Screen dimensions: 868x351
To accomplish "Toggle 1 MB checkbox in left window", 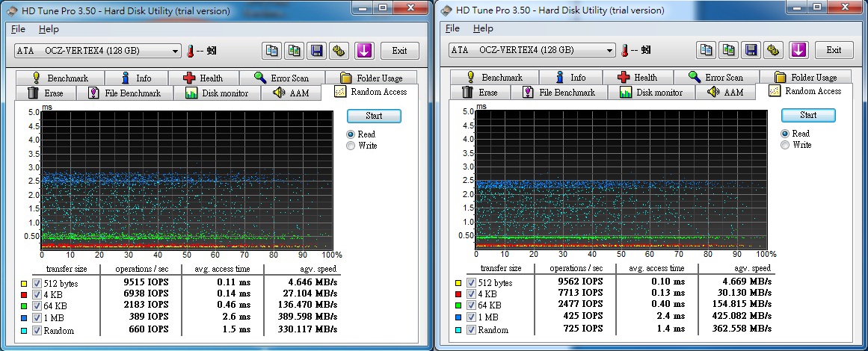I will tap(37, 318).
